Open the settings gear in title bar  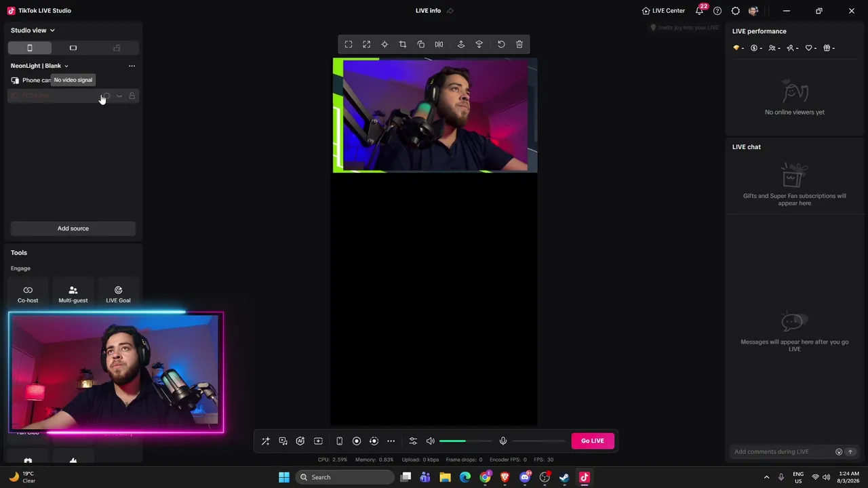[735, 11]
